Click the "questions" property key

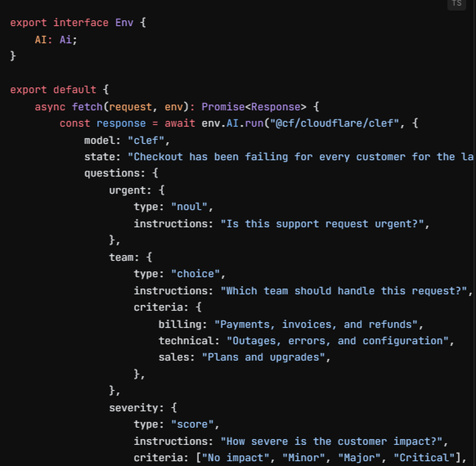tap(112, 173)
